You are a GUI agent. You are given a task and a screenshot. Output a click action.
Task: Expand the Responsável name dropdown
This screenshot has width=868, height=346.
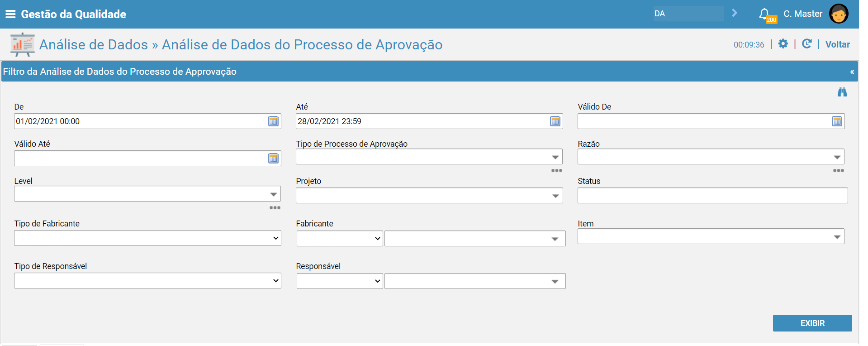tap(555, 282)
